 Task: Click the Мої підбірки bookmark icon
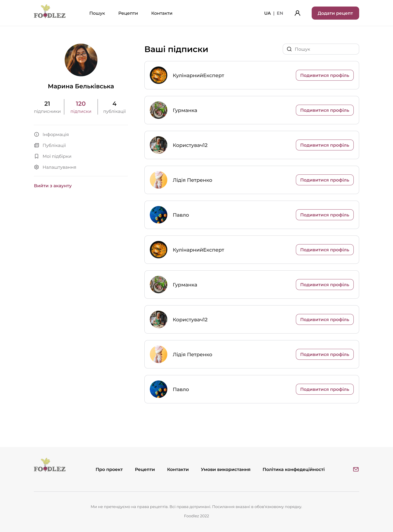click(x=37, y=156)
